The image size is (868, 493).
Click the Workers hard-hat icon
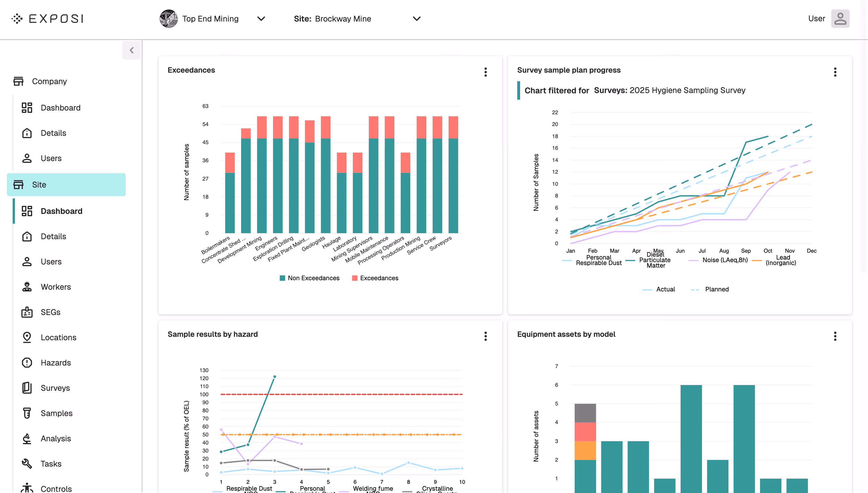coord(27,287)
